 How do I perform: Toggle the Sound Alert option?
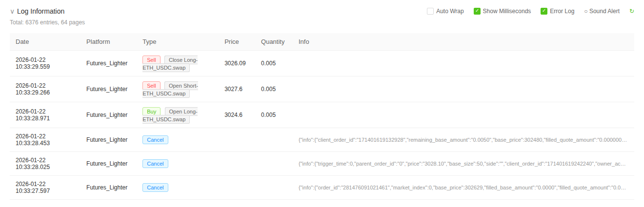(x=602, y=11)
